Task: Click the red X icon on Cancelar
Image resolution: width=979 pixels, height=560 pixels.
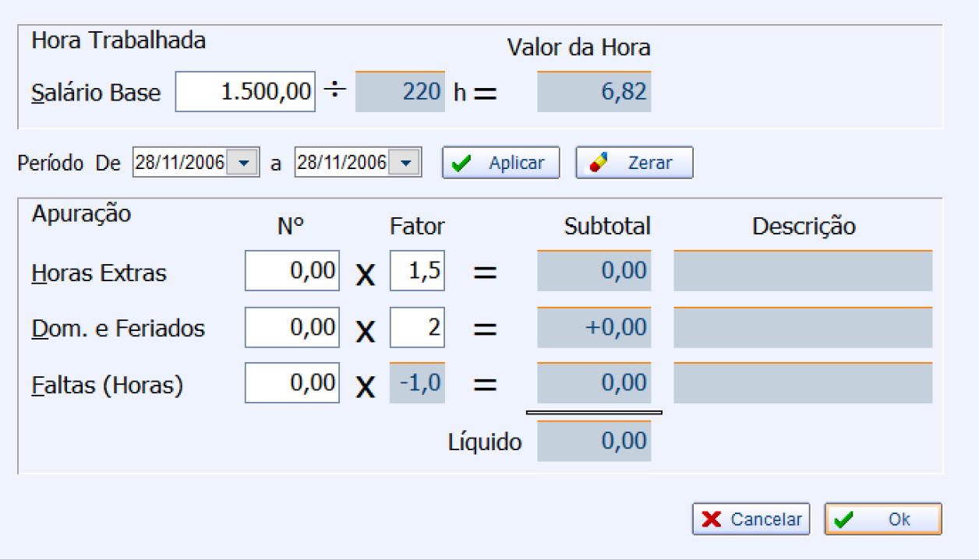Action: pos(711,519)
